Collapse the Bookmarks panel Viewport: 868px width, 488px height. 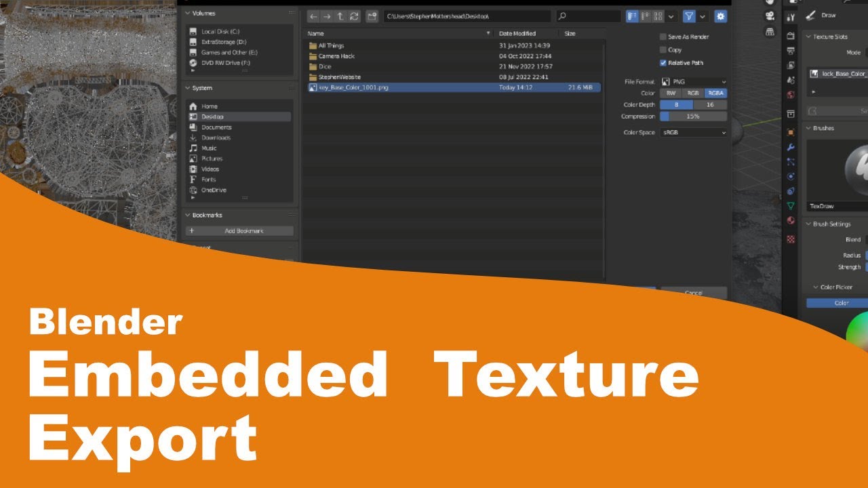click(x=188, y=215)
